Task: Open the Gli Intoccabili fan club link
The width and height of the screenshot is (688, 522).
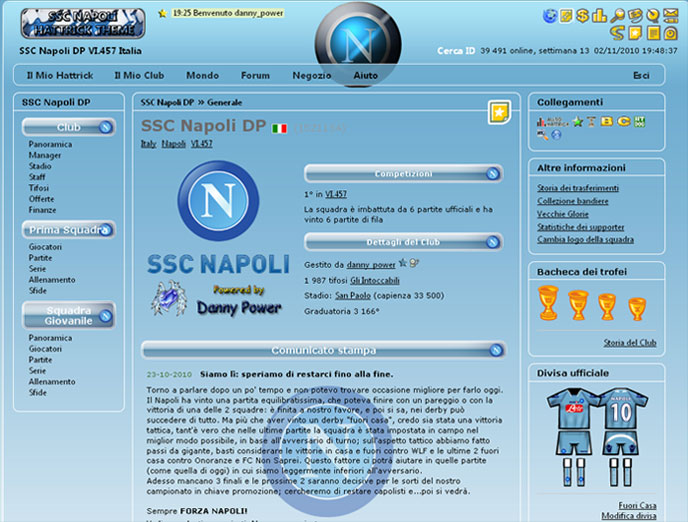Action: (374, 280)
